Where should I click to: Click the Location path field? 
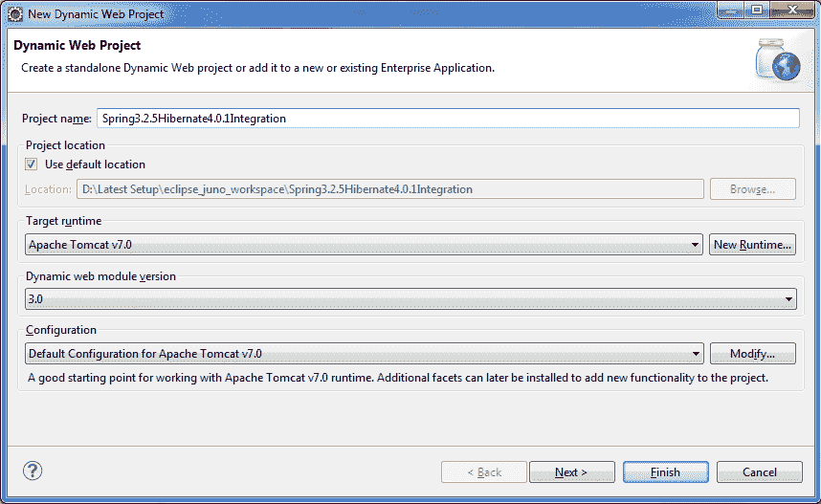[390, 189]
